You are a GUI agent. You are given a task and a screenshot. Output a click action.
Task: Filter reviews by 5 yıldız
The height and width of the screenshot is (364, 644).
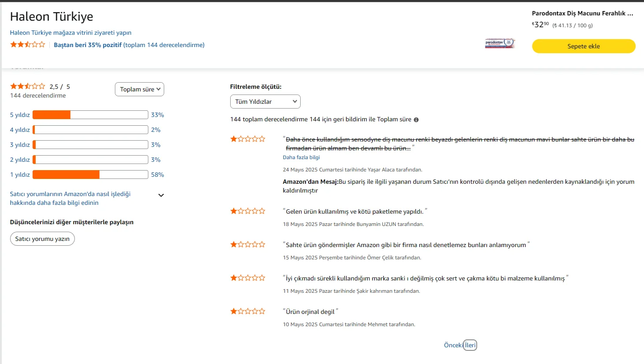pos(20,115)
